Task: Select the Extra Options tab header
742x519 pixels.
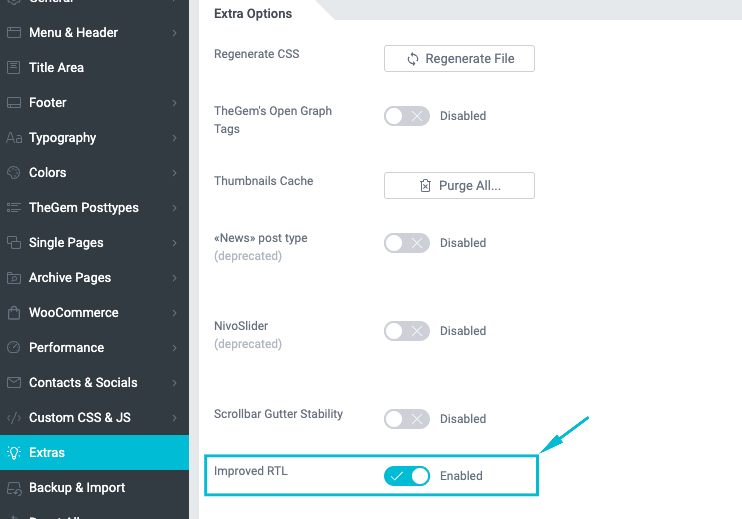Action: tap(253, 14)
